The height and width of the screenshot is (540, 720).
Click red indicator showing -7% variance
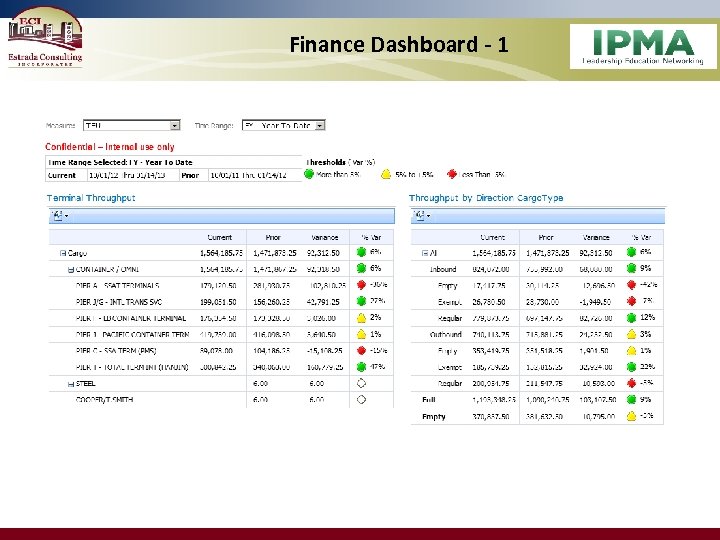click(631, 301)
